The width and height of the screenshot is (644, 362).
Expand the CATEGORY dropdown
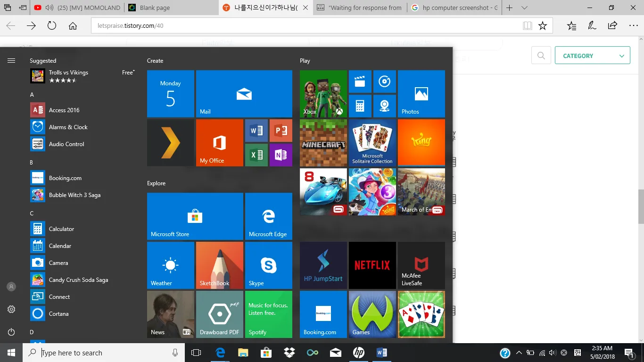click(x=592, y=56)
